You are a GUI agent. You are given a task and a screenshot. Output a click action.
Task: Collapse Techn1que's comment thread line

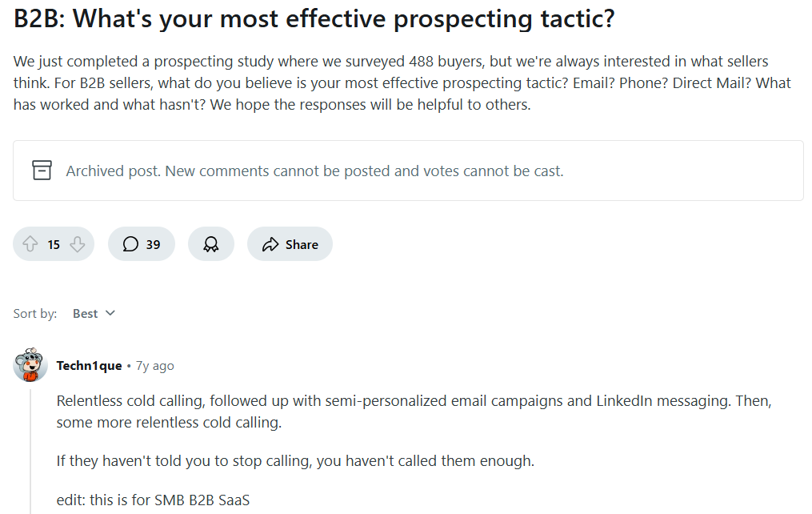coord(30,451)
